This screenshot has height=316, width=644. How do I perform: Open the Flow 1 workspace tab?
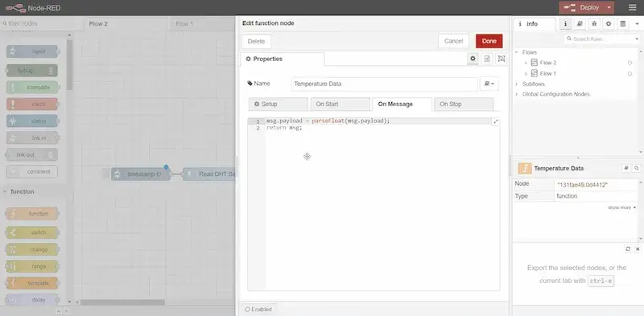click(x=201, y=24)
